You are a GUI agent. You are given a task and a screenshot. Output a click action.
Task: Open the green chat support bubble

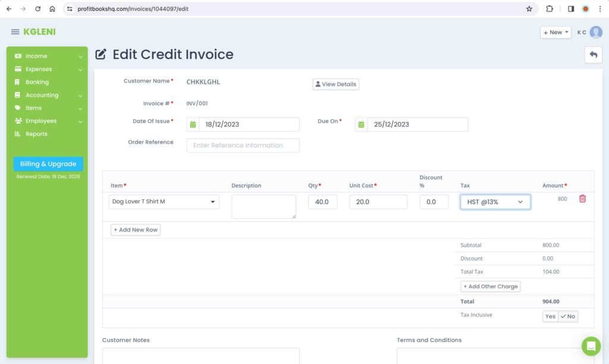[x=591, y=346]
